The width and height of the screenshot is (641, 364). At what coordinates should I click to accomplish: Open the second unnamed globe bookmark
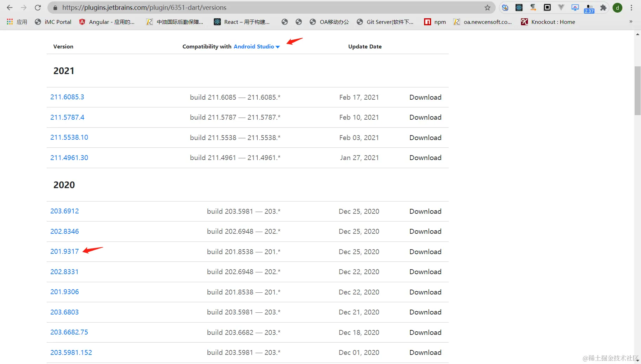click(x=299, y=22)
